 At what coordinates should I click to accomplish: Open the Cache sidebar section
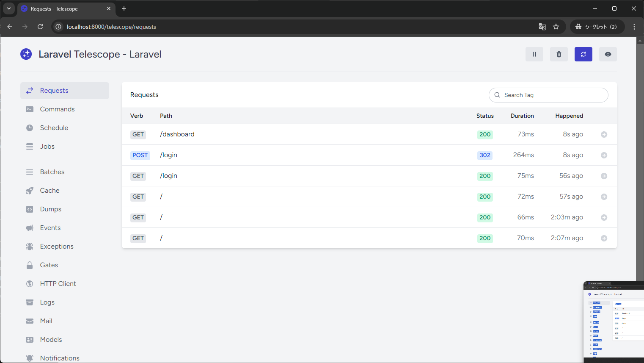(x=65, y=191)
